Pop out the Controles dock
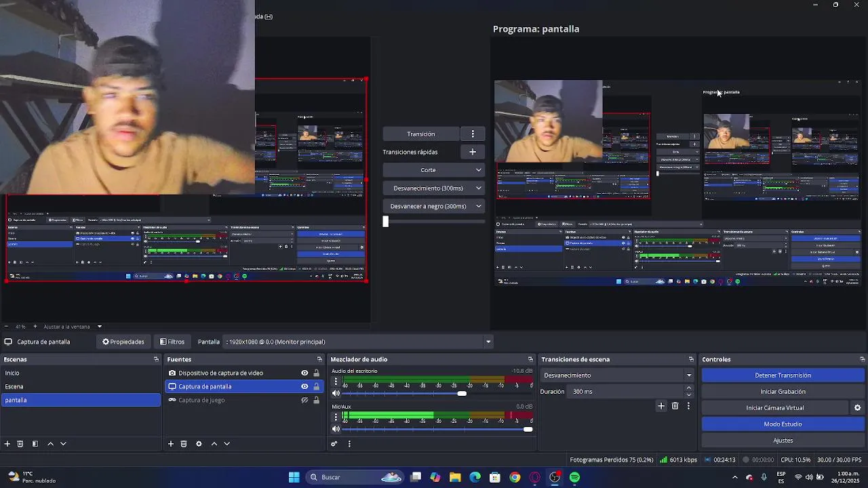 [x=862, y=359]
